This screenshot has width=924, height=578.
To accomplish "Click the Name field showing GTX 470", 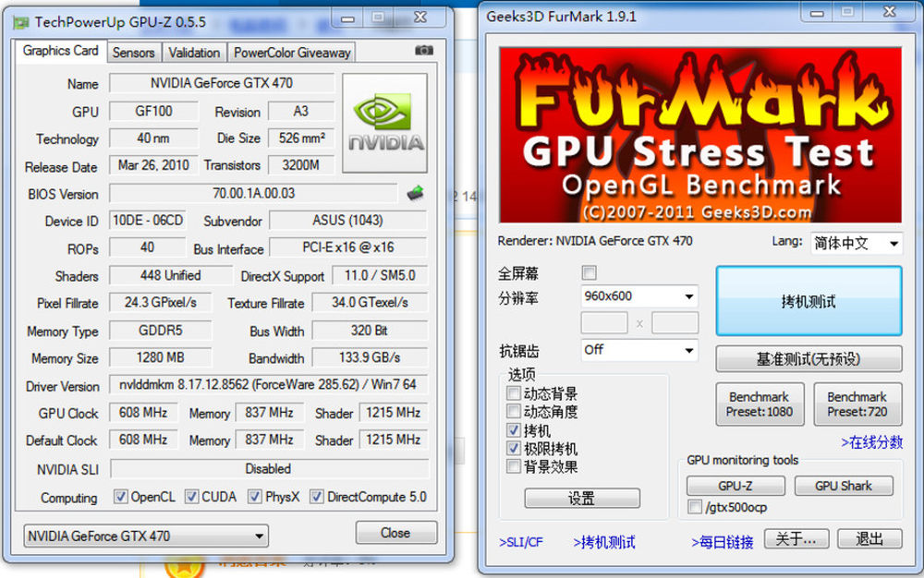I will [222, 83].
